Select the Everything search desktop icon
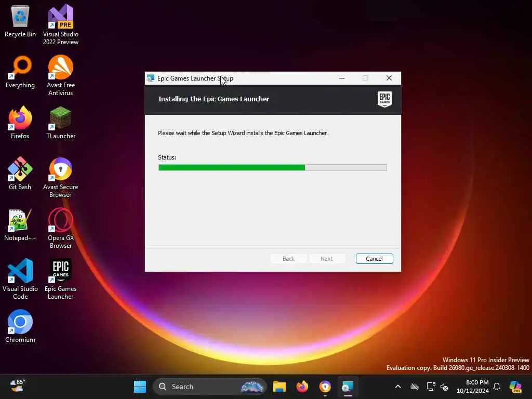This screenshot has width=532, height=399. (20, 72)
